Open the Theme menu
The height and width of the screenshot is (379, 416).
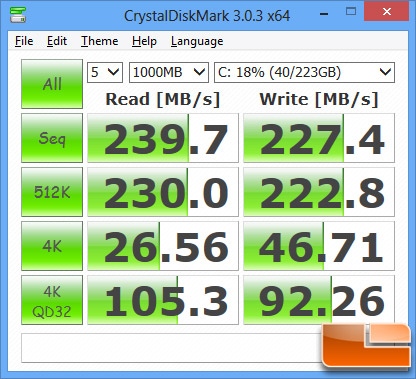[x=100, y=41]
